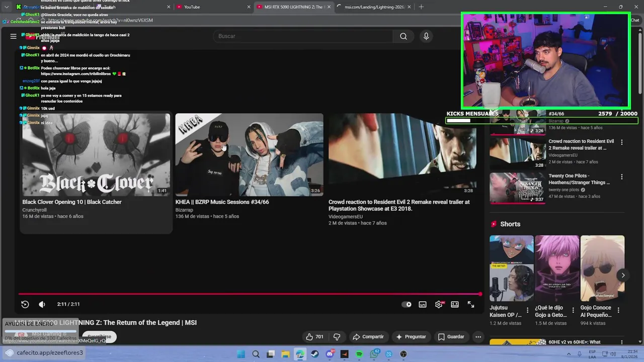This screenshot has width=644, height=362.
Task: Mute the video with the speaker icon
Action: [42, 304]
